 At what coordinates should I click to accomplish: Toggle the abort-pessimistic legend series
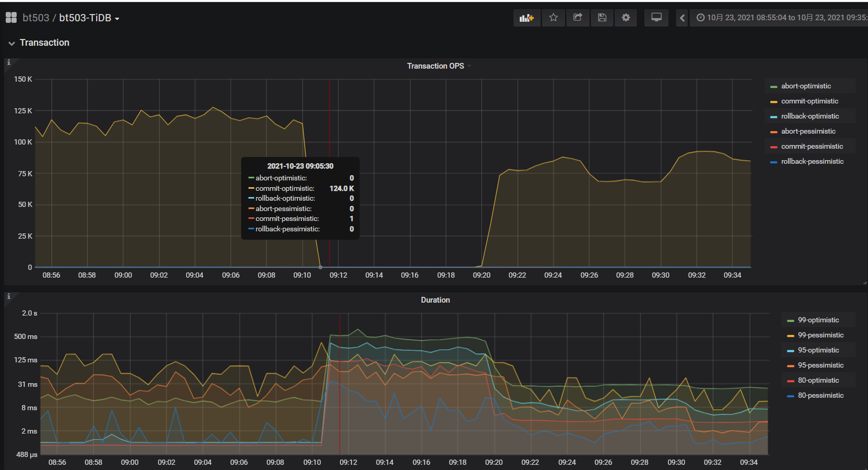(x=808, y=132)
